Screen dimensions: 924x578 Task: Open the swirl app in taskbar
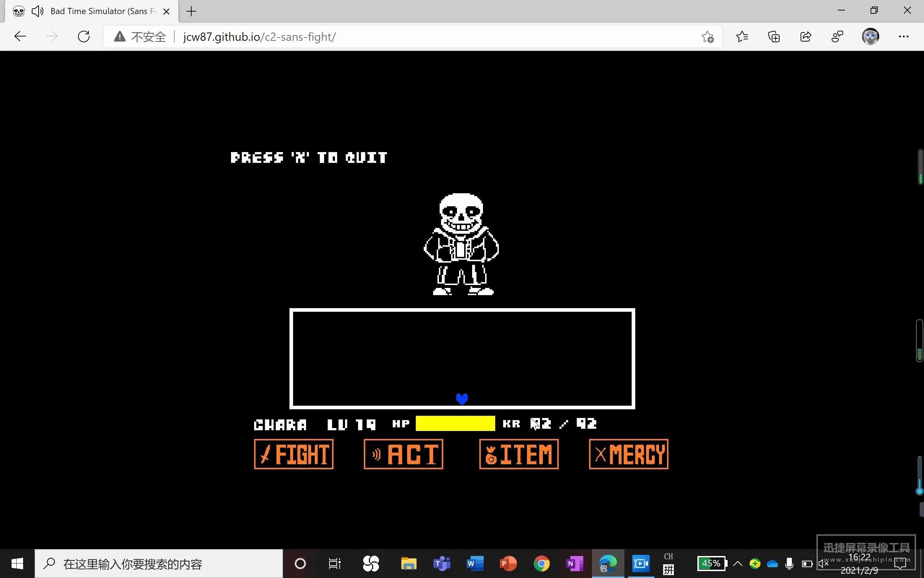point(370,564)
